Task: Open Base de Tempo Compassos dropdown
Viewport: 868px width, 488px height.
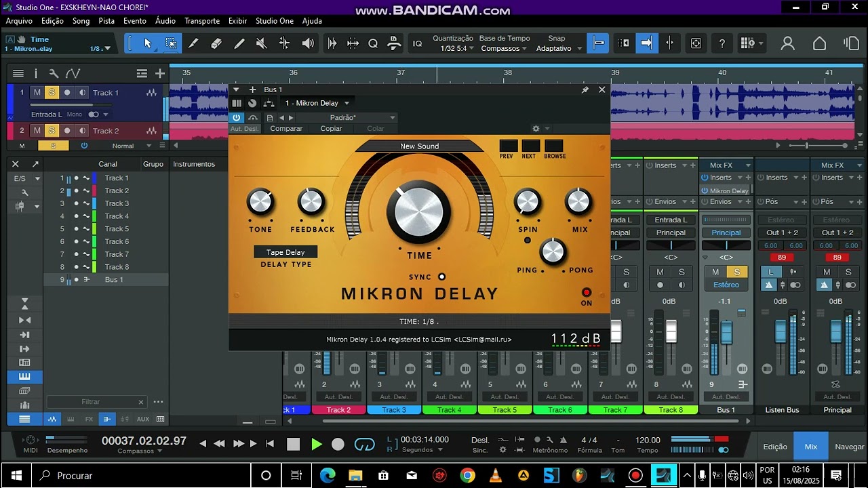Action: (504, 49)
